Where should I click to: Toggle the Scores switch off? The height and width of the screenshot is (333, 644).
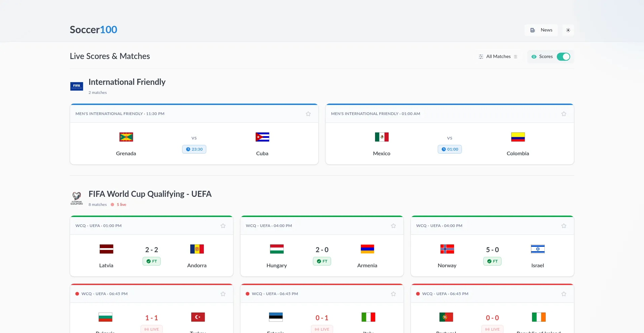click(x=563, y=57)
